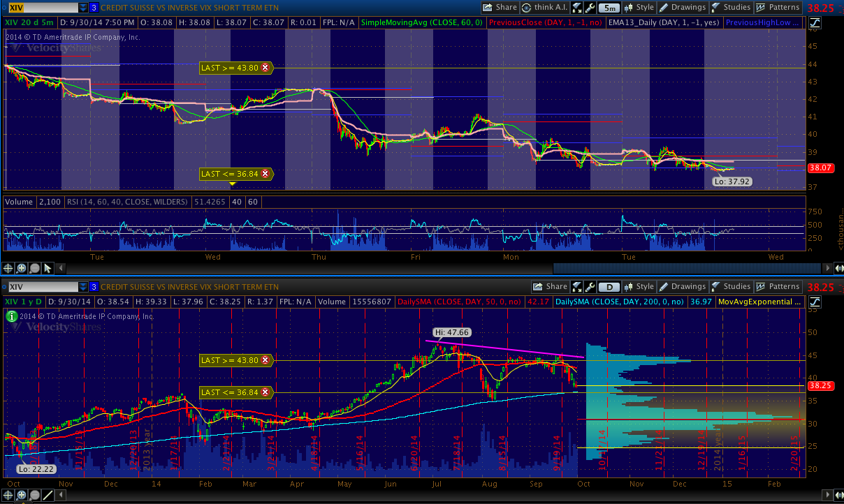Toggle log scale icon on top chart axis

(815, 23)
